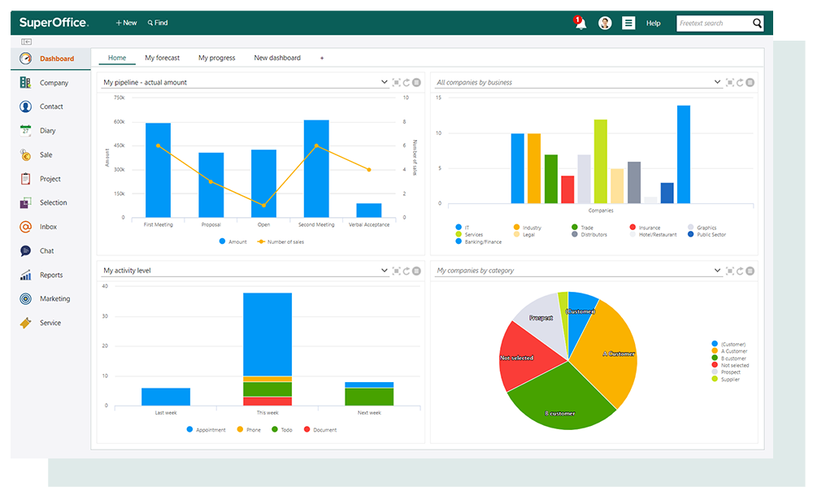Open the Help link
This screenshot has height=504, width=813.
(x=653, y=24)
